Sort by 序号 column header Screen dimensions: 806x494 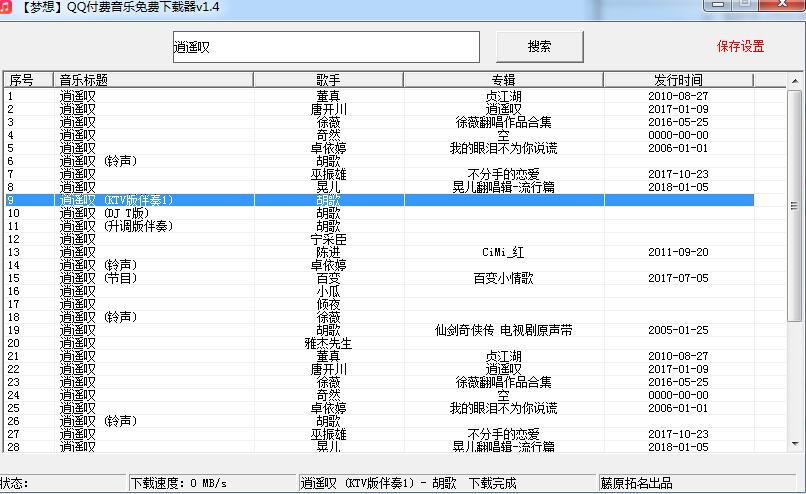coord(28,80)
